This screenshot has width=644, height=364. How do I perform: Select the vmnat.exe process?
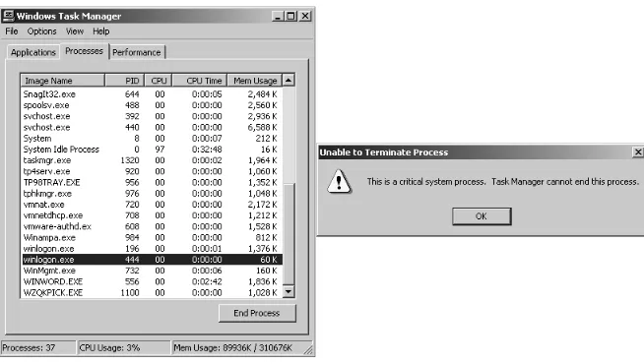[152, 205]
